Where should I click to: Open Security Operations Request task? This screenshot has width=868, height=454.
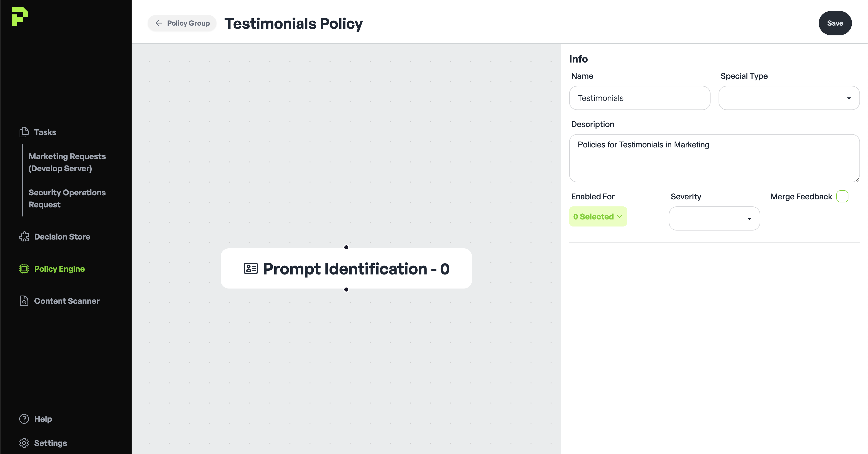[x=67, y=198]
